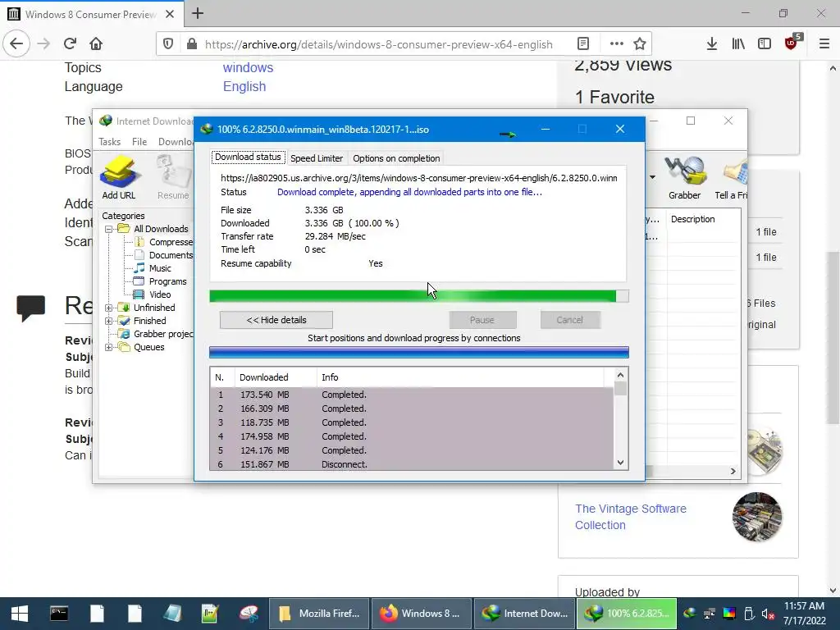Close the Windows 8 Consumer Preview tab

170,14
